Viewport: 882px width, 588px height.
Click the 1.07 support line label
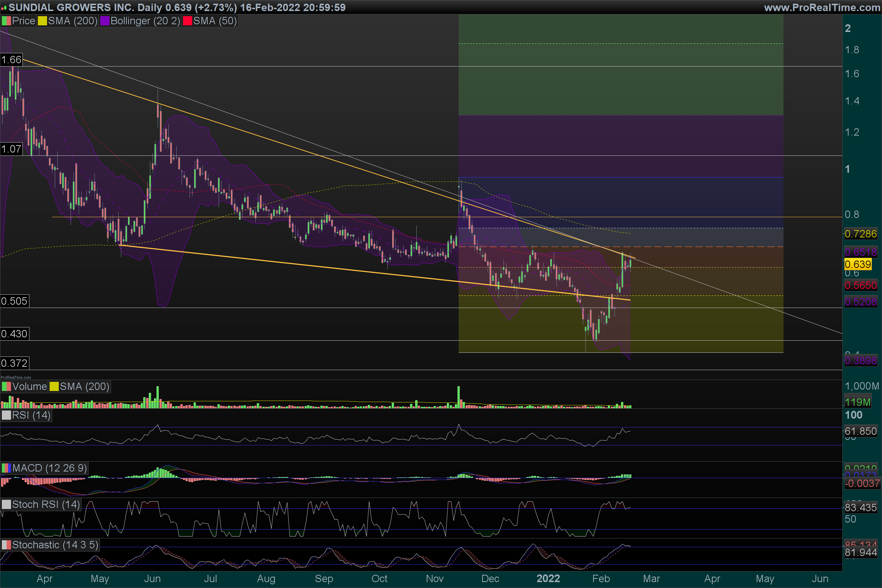pyautogui.click(x=11, y=149)
